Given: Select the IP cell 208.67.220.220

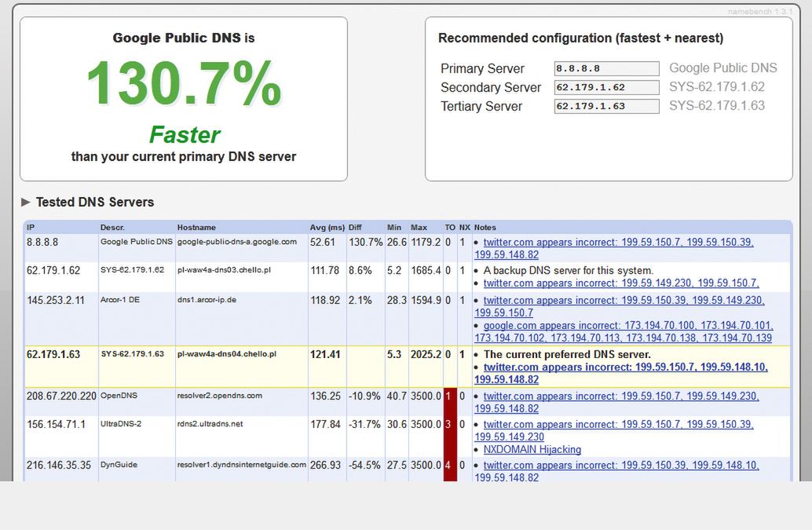Looking at the screenshot, I should 61,396.
